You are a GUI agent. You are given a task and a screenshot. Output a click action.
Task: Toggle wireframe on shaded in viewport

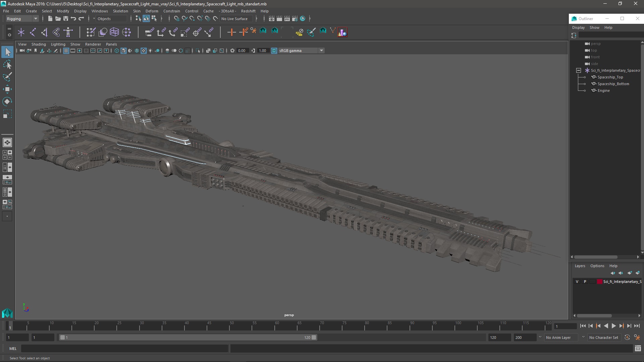point(137,51)
